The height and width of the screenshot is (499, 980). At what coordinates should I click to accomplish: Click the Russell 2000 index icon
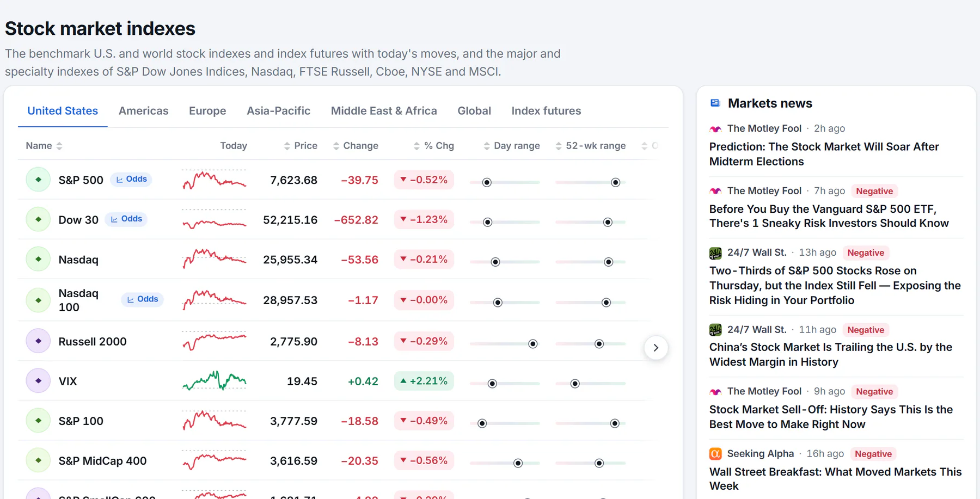click(x=38, y=341)
